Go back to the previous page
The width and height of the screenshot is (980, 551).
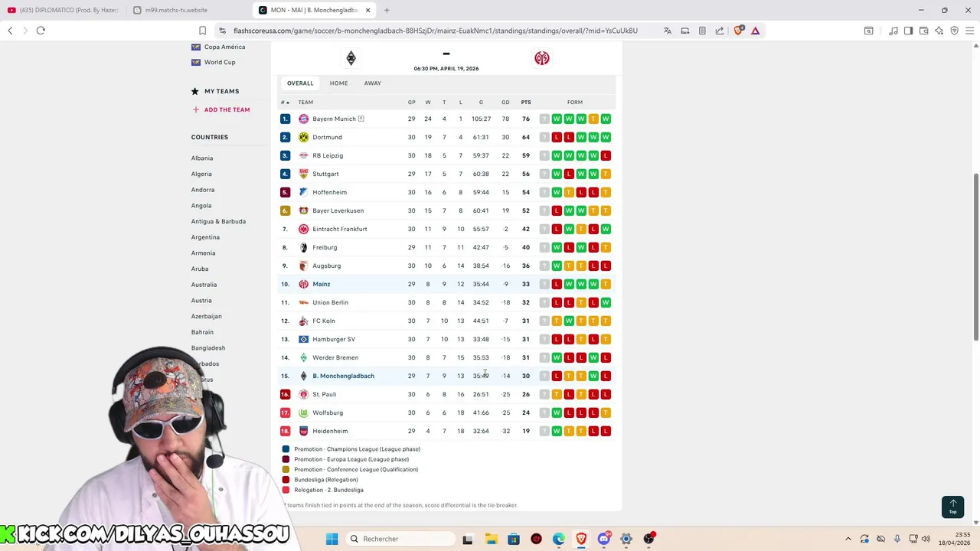point(10,31)
